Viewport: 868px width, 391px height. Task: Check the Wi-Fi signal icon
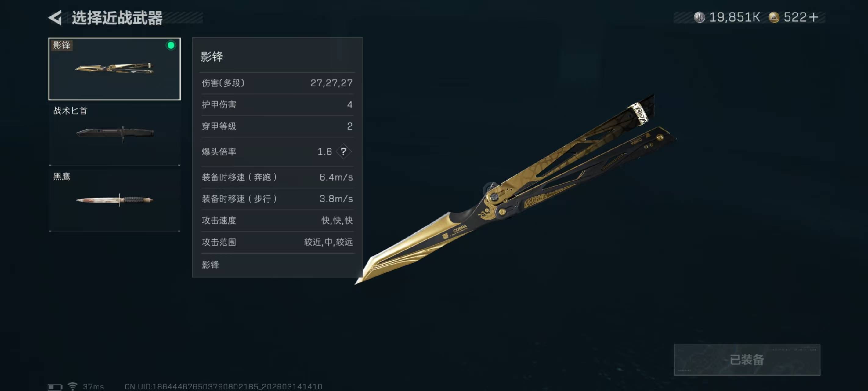pos(72,386)
